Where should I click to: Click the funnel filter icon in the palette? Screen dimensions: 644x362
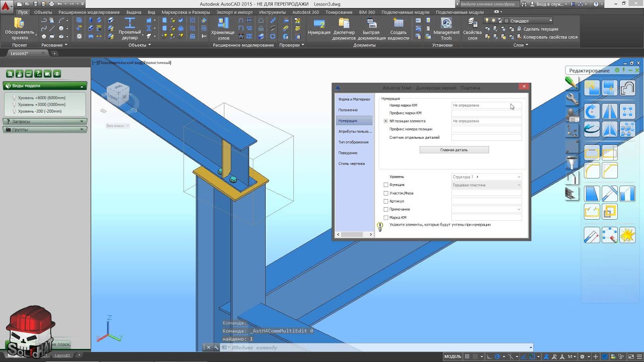click(572, 163)
